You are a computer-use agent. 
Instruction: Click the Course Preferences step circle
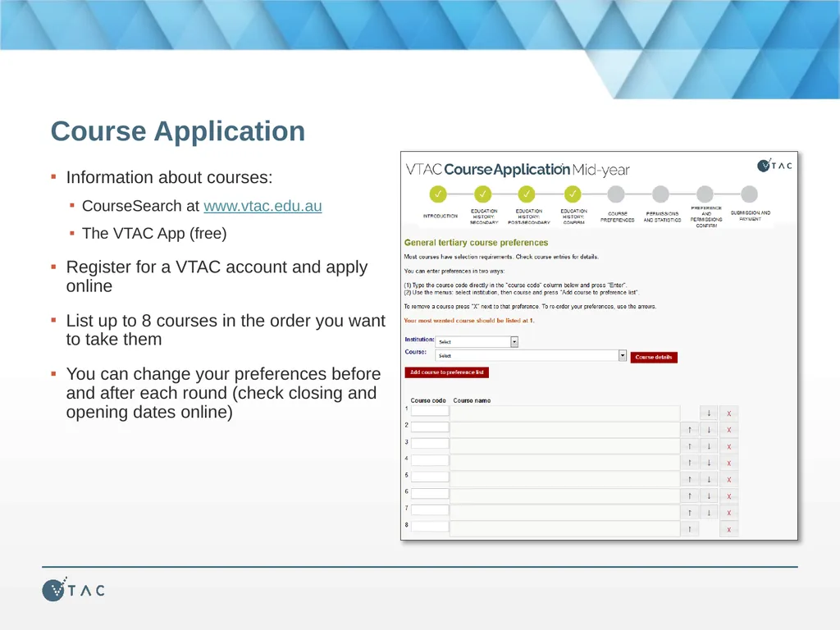point(616,194)
